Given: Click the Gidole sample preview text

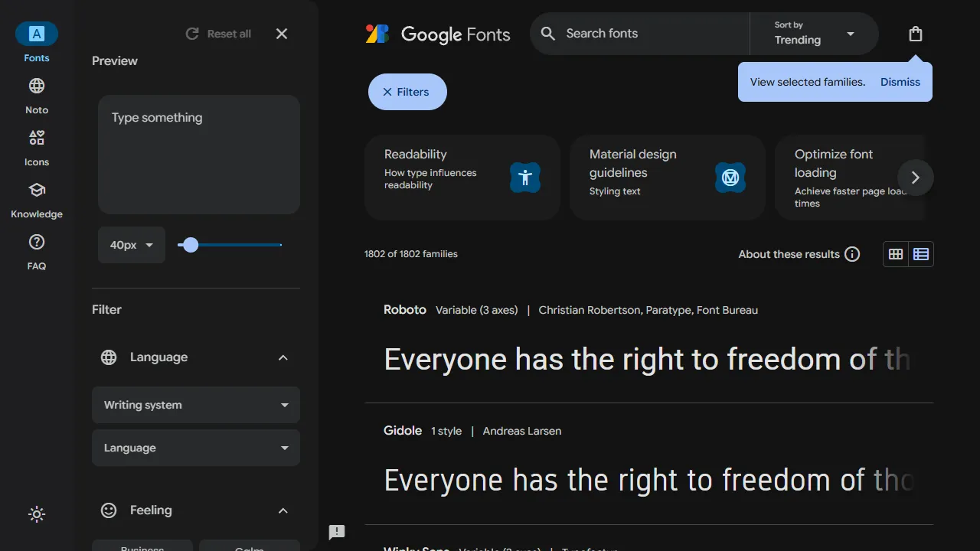Looking at the screenshot, I should [x=649, y=481].
